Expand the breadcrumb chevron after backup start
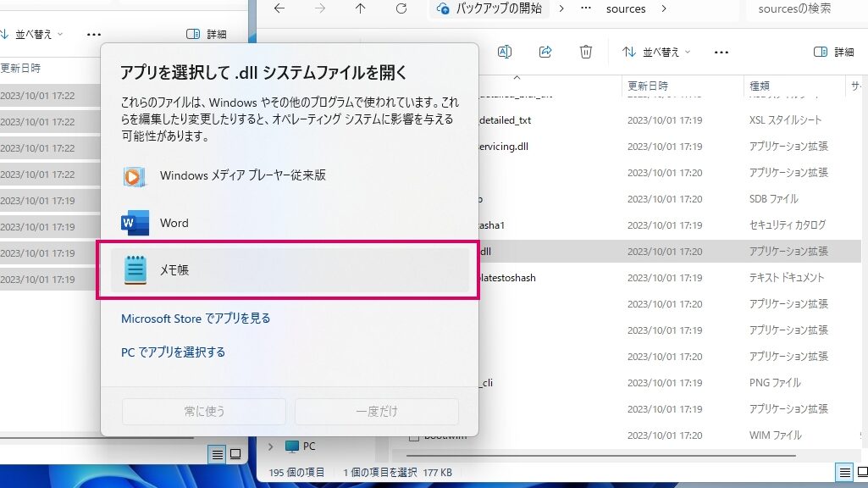The image size is (868, 488). (x=561, y=8)
